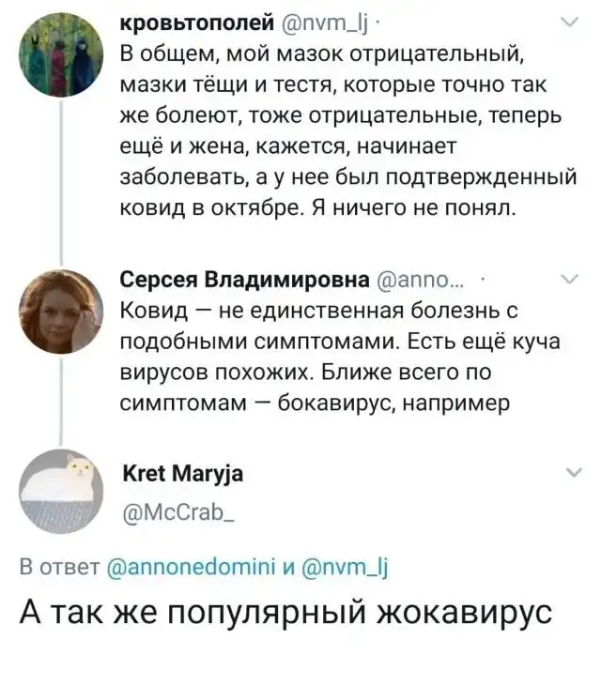The image size is (601, 700).
Task: Click the line starting 'Ковид — не единственная'
Action: (319, 310)
